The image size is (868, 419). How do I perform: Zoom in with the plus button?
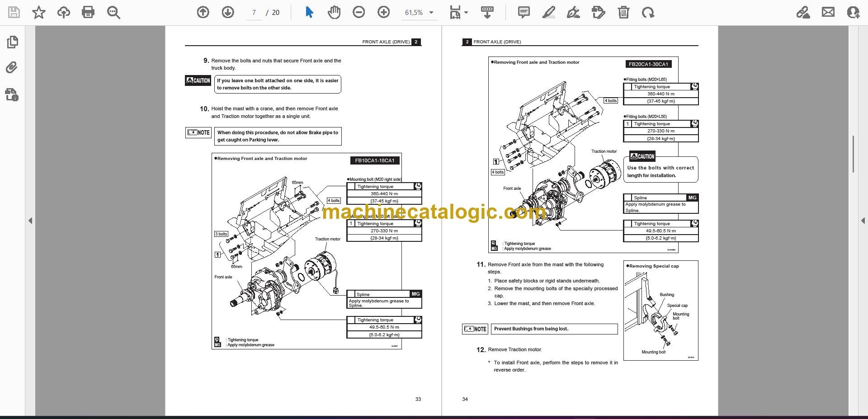[384, 12]
